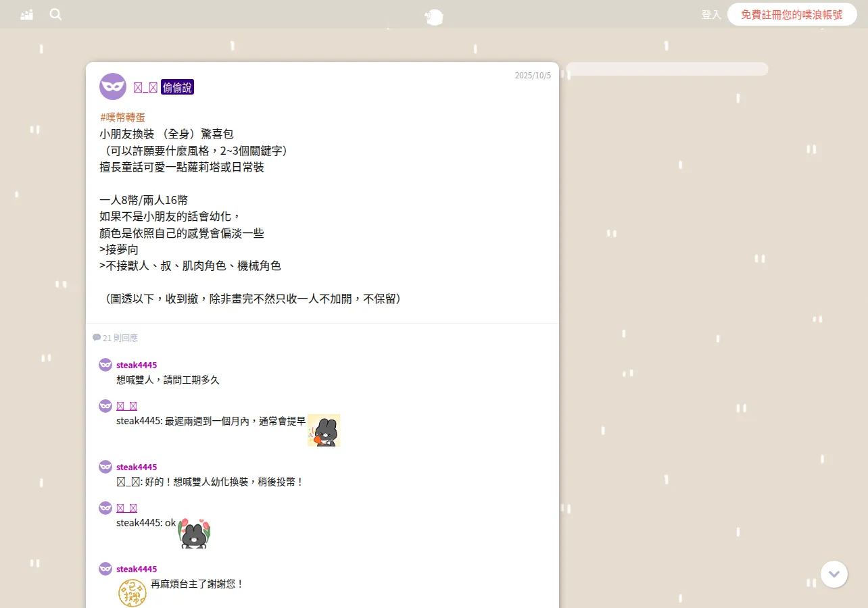
Task: Click the purple 偷偷說 qualifier tag
Action: 177,87
